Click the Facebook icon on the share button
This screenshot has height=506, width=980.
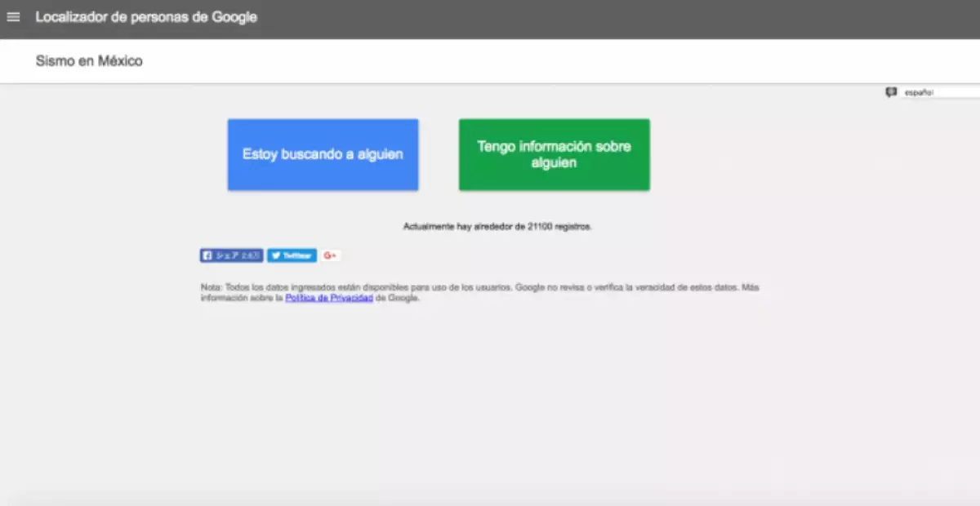point(208,255)
